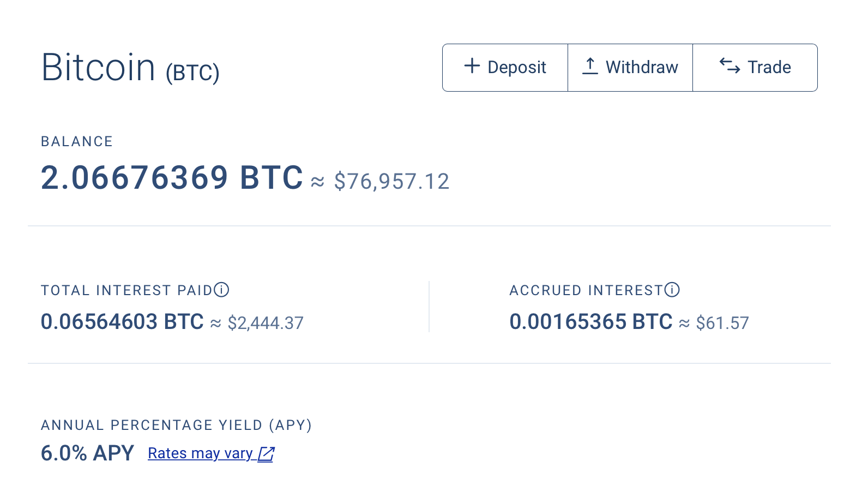Click the Annual Percentage Yield (APY) label
Screen dimensions: 868x491
(x=176, y=425)
